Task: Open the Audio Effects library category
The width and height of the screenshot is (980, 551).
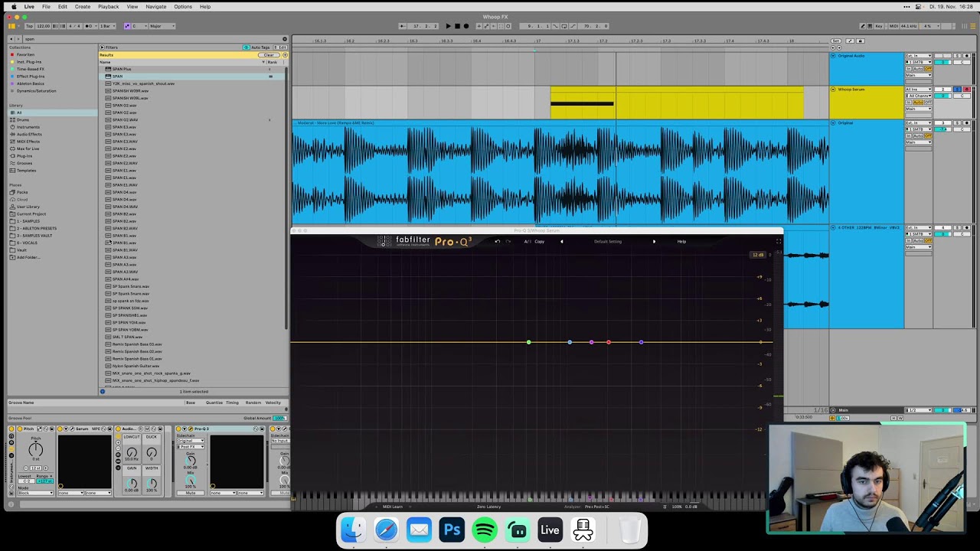Action: 29,135
